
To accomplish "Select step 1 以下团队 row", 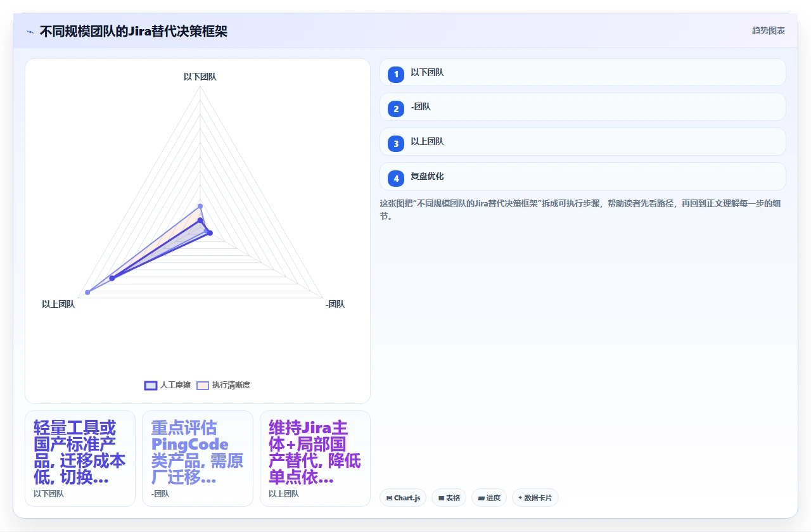I will 582,72.
